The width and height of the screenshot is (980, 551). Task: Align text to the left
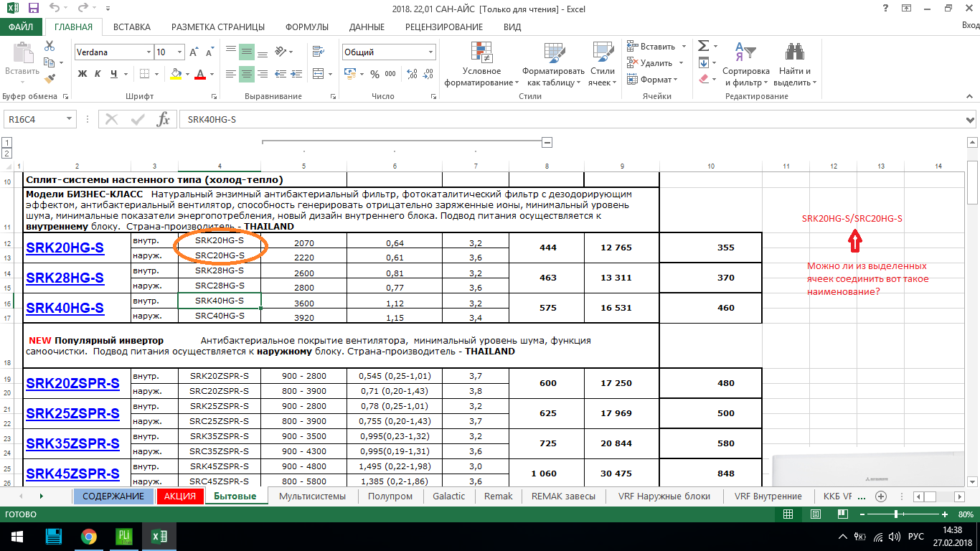230,73
